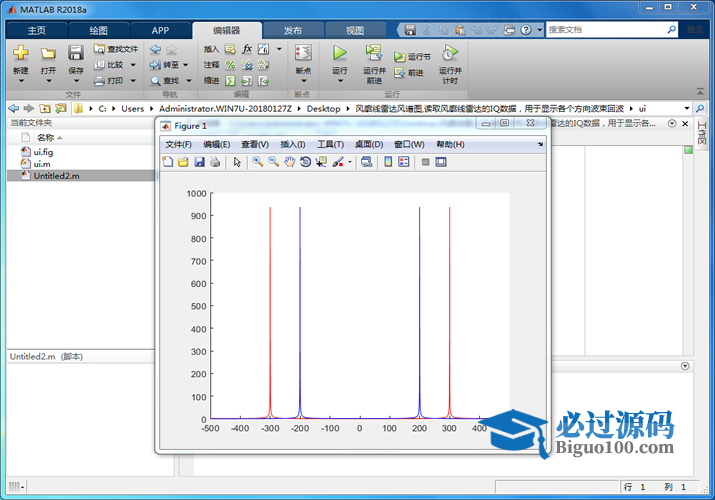Viewport: 715px width, 500px height.
Task: Choose the Brush data tool
Action: pos(338,162)
